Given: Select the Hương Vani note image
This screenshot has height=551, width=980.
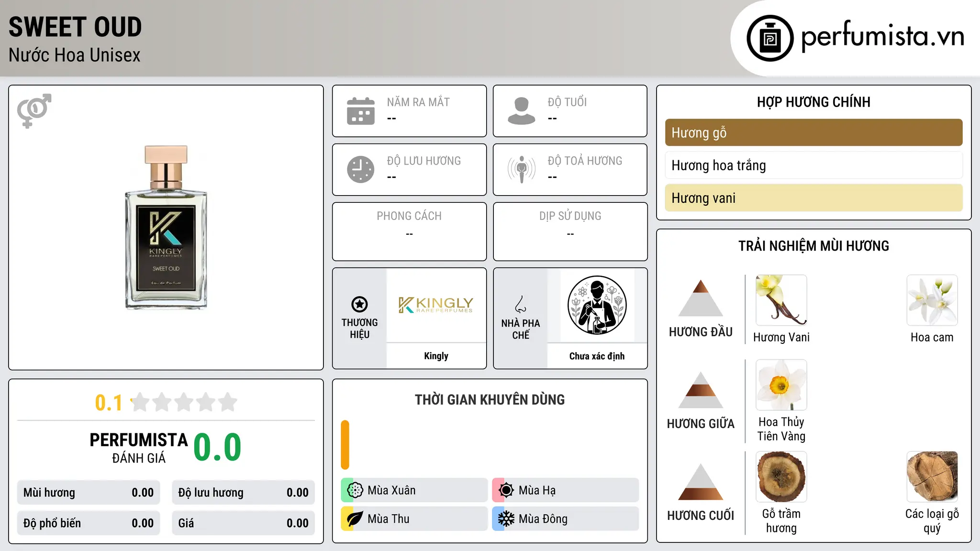Looking at the screenshot, I should pos(781,300).
